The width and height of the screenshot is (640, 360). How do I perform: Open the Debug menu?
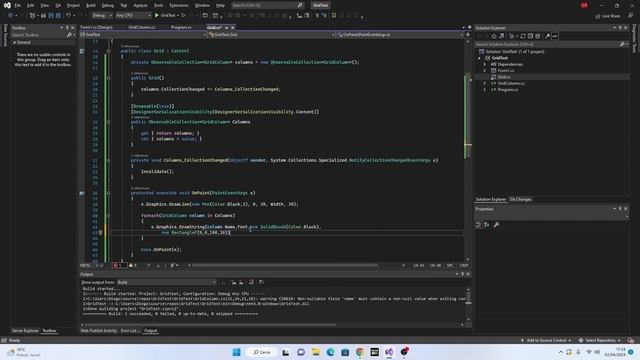click(108, 5)
